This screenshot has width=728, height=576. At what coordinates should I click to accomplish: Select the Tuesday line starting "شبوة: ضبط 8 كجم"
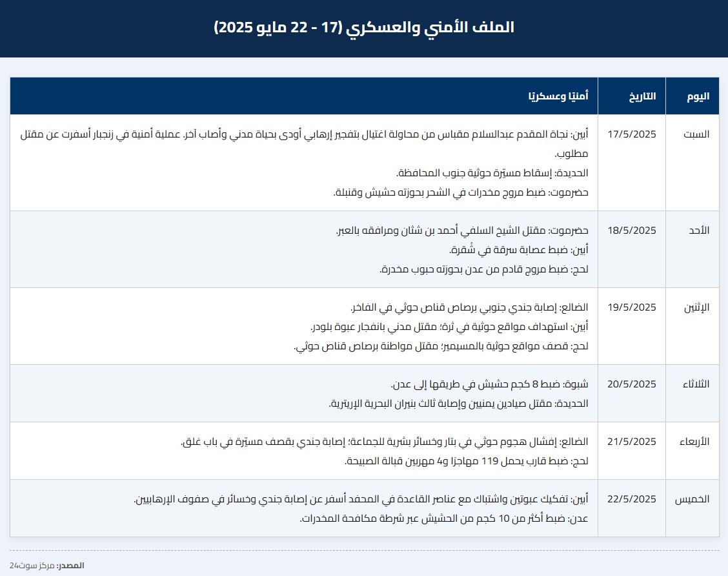click(x=490, y=384)
